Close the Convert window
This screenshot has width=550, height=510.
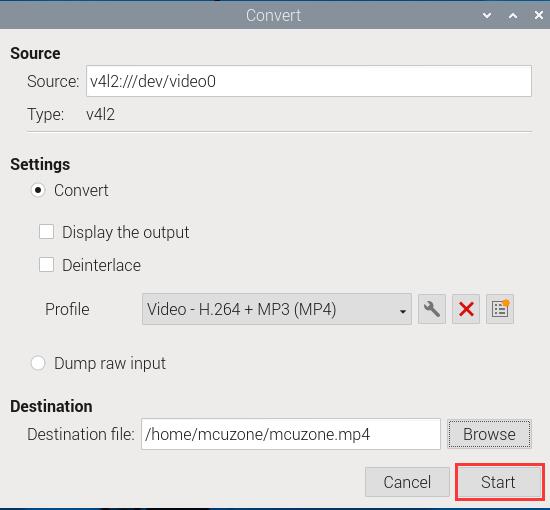coord(538,15)
